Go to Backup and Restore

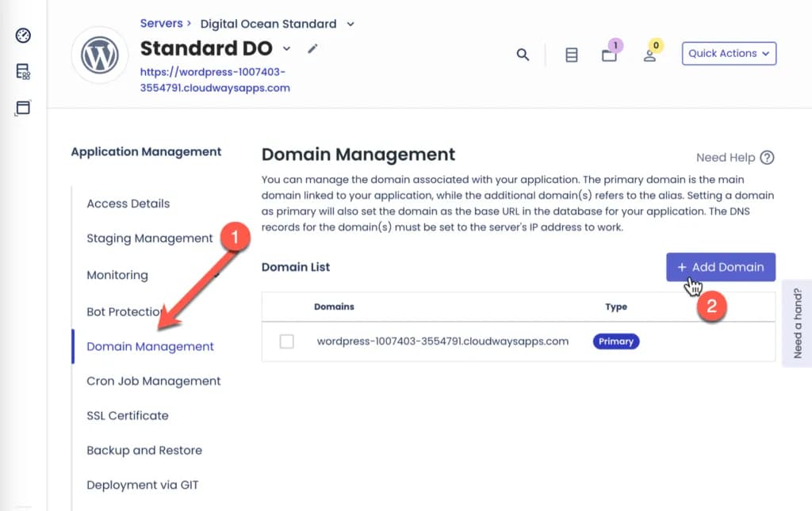tap(144, 450)
